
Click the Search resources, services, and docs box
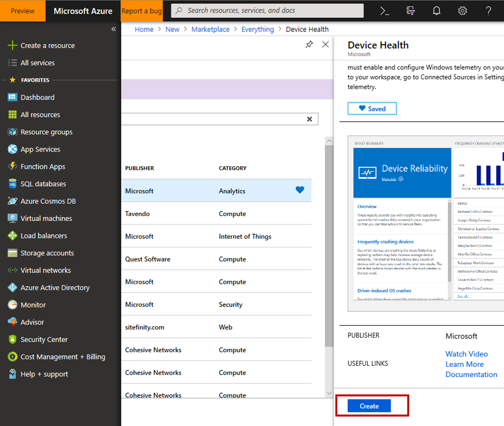[x=267, y=11]
